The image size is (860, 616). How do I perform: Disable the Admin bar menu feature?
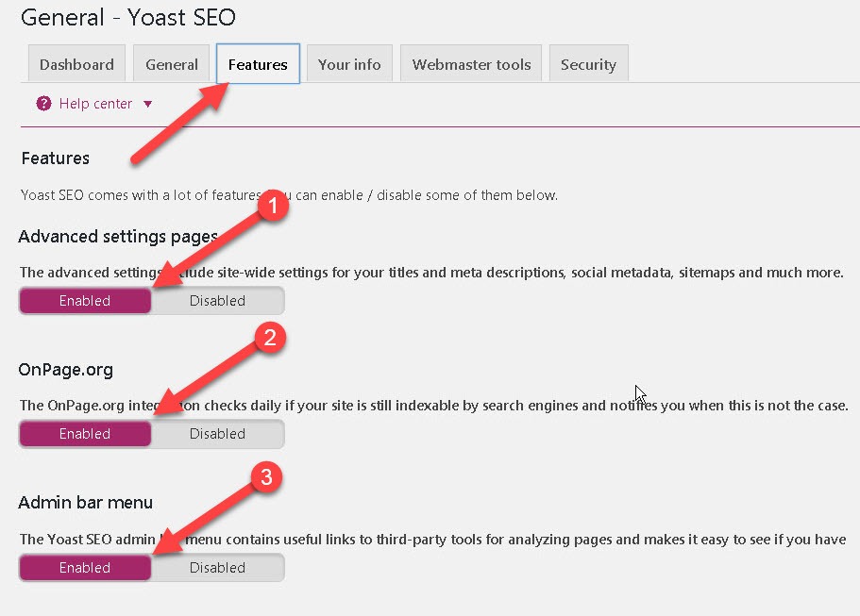coord(217,567)
